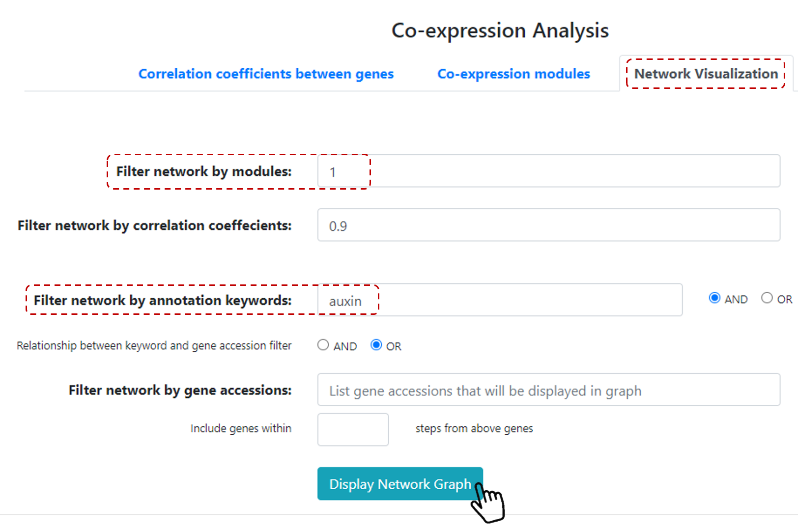The height and width of the screenshot is (532, 798).
Task: Click the 'Filter network by correlation coeffecients:' label
Action: coord(154,225)
